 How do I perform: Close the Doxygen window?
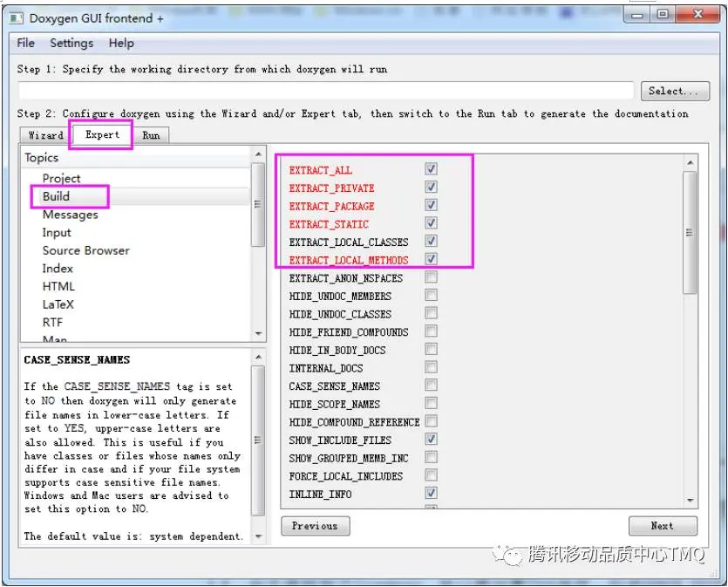click(697, 15)
